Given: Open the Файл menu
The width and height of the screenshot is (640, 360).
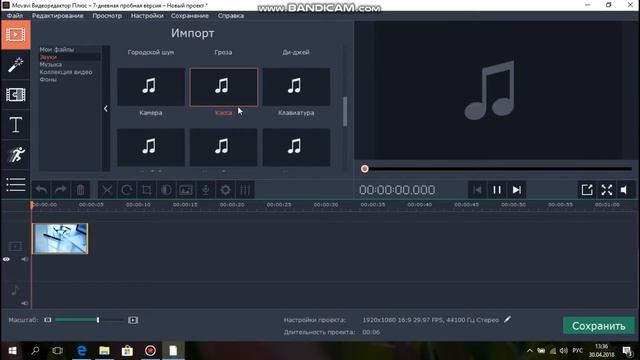Looking at the screenshot, I should coord(15,16).
